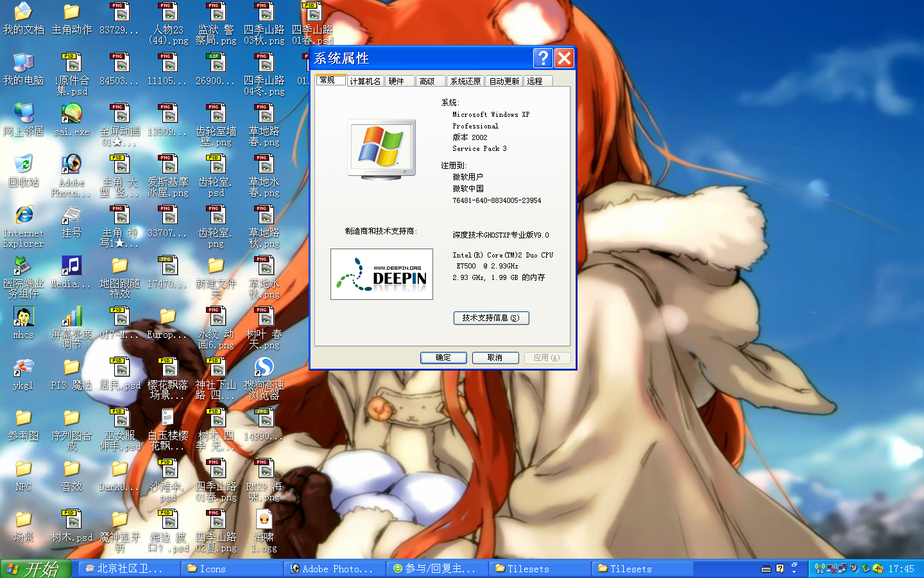Select the 新建文件夹 folder icon
The image size is (924, 578).
216,277
